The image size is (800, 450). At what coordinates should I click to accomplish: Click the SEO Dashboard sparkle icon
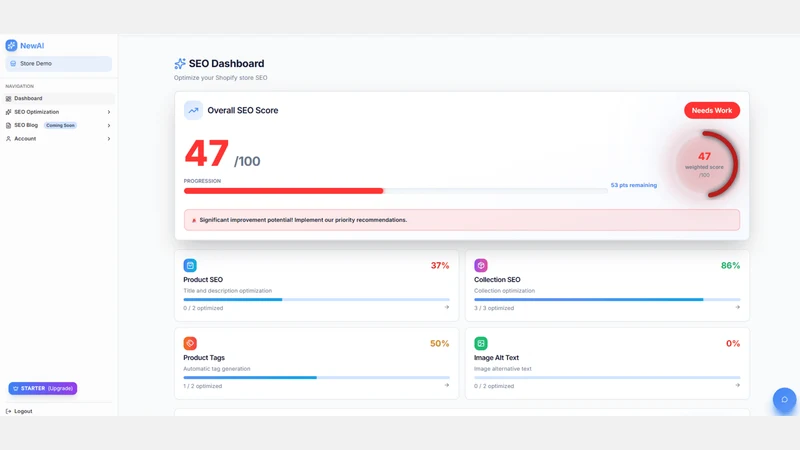point(180,64)
